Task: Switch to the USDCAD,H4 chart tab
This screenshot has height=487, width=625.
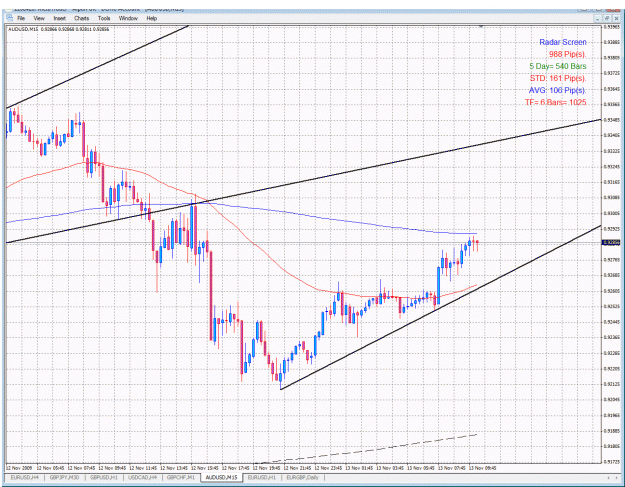Action: (x=142, y=477)
